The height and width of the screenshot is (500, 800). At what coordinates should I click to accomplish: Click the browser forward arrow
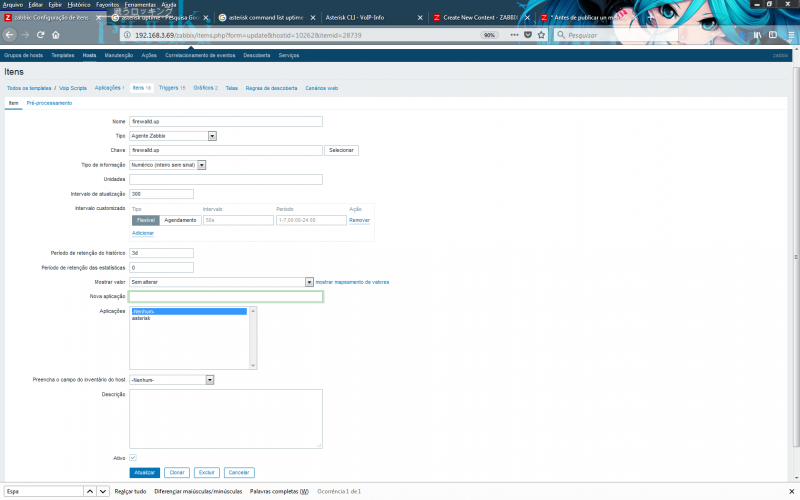25,35
